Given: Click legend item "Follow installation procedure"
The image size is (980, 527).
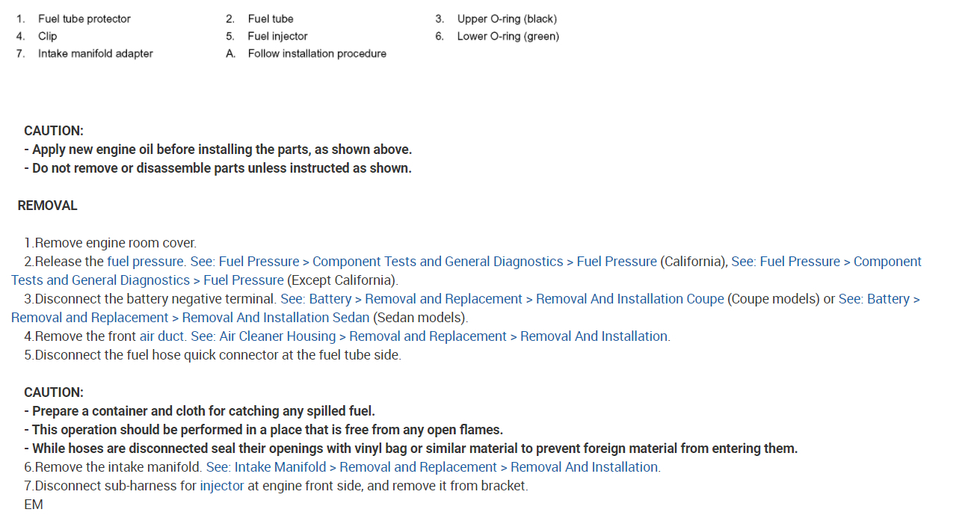Looking at the screenshot, I should (317, 54).
